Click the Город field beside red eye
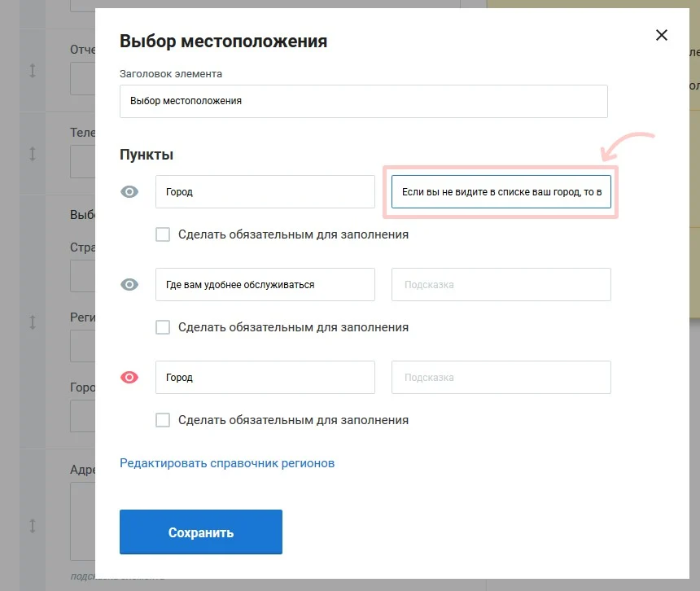The height and width of the screenshot is (591, 700). click(265, 378)
